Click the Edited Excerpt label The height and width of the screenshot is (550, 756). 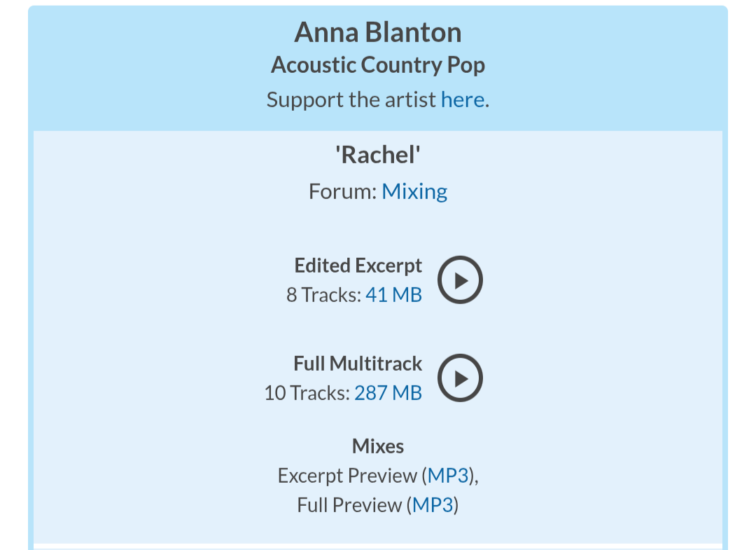click(358, 266)
